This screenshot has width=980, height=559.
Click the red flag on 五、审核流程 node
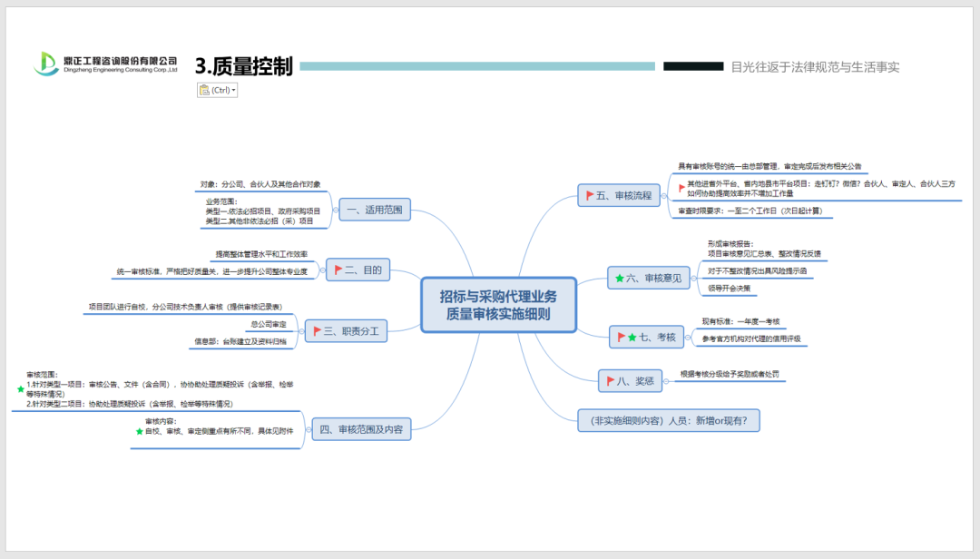590,195
